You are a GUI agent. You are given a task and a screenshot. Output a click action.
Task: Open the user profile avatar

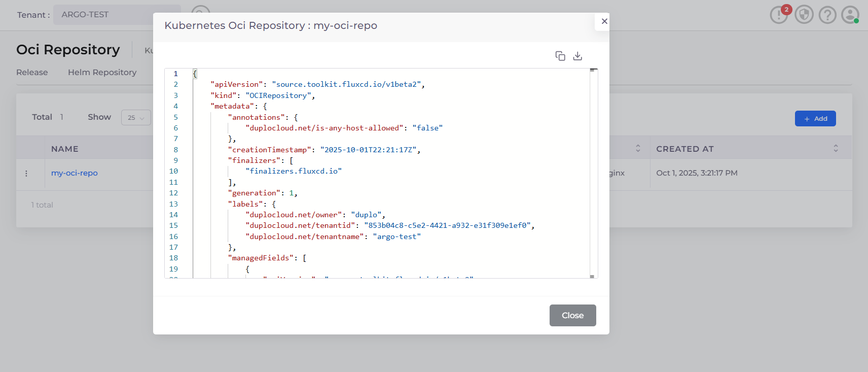click(850, 15)
